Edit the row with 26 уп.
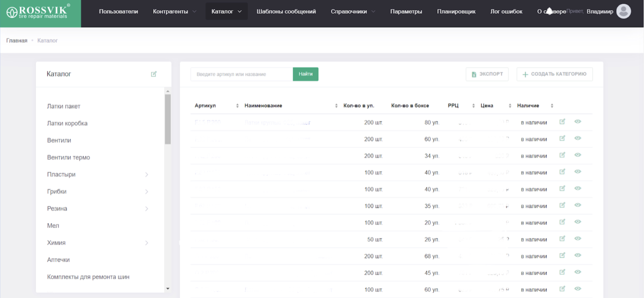 pyautogui.click(x=562, y=239)
